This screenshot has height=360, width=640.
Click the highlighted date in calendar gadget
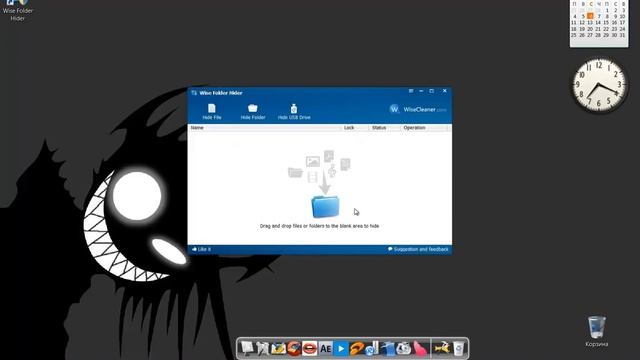pos(590,16)
